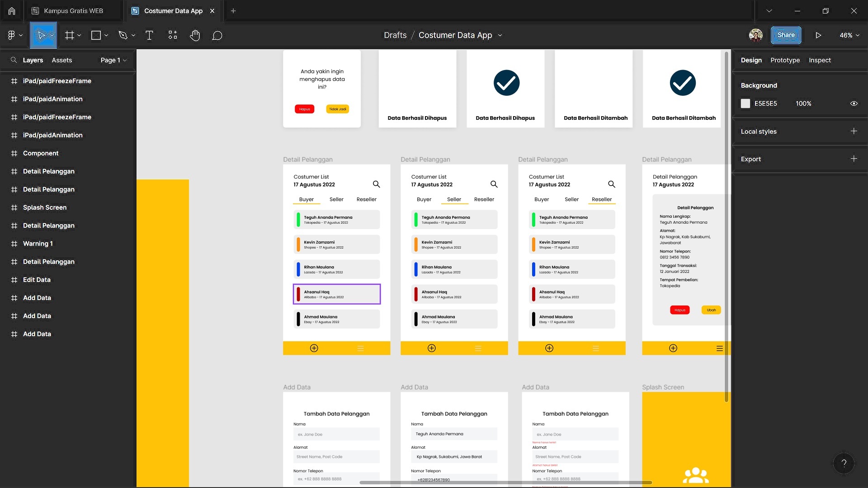
Task: Select the Frame tool
Action: coord(69,35)
